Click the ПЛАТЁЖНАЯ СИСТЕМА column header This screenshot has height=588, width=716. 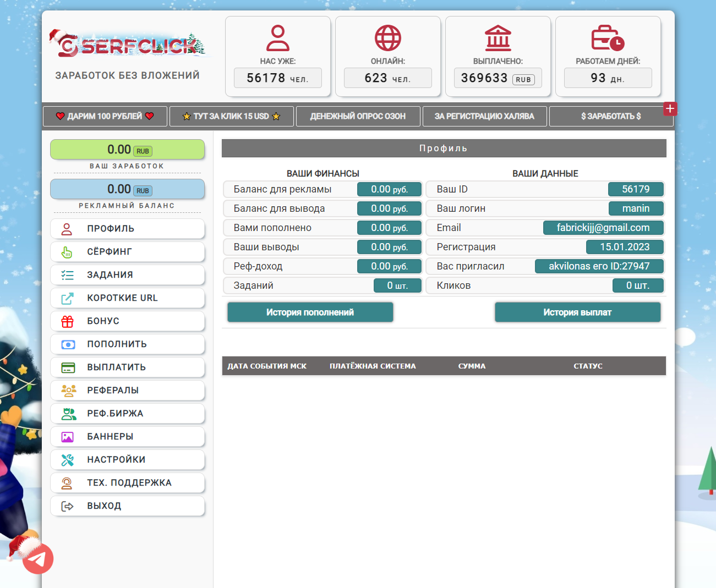pyautogui.click(x=373, y=366)
